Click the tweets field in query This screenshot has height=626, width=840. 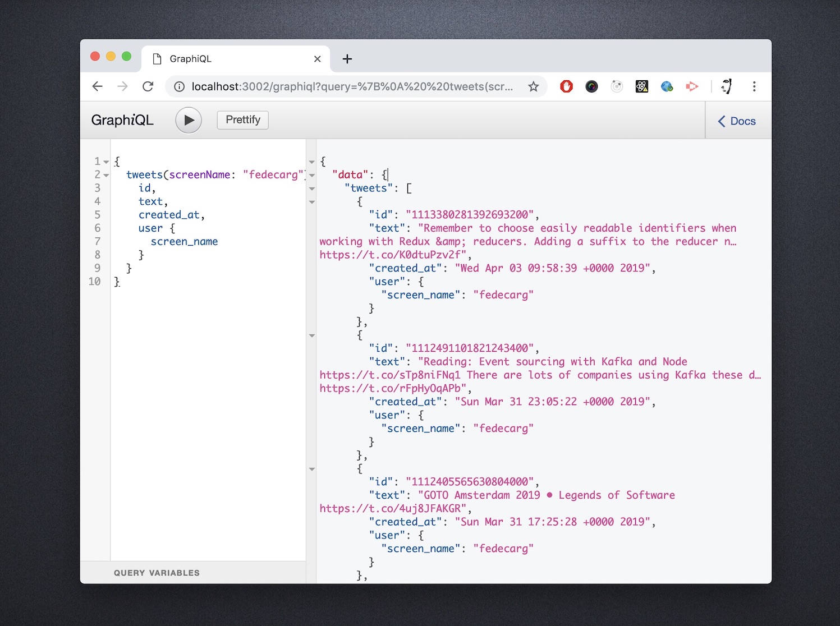144,174
